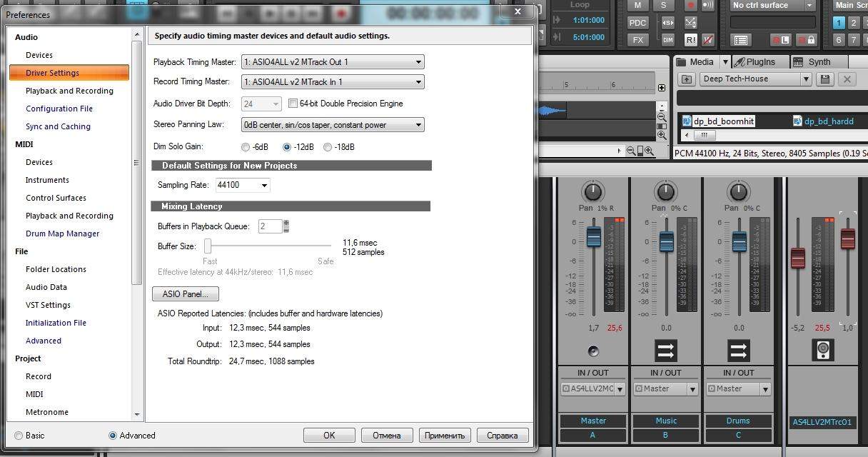Select screenset number 1
868x457 pixels.
[839, 23]
